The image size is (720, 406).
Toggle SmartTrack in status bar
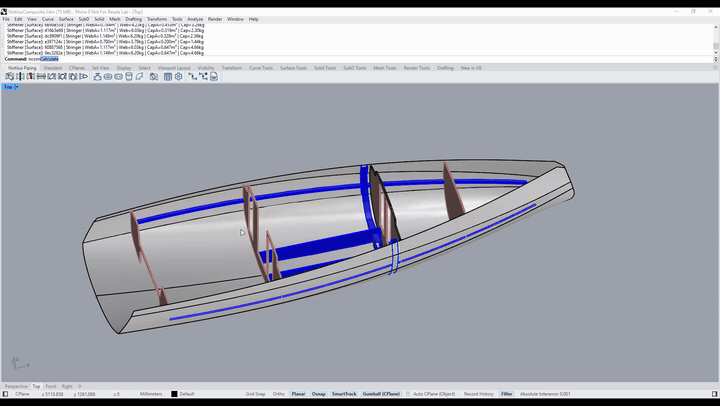[x=344, y=394]
